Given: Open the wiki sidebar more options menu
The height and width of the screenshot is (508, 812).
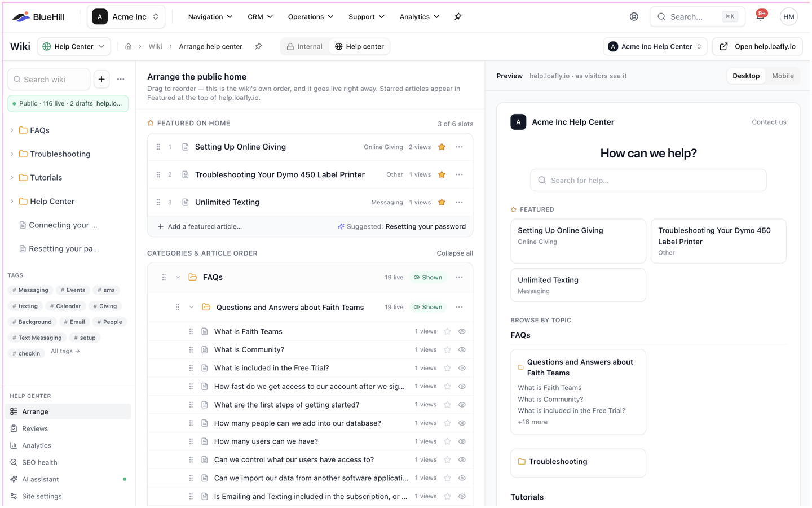Looking at the screenshot, I should (121, 80).
